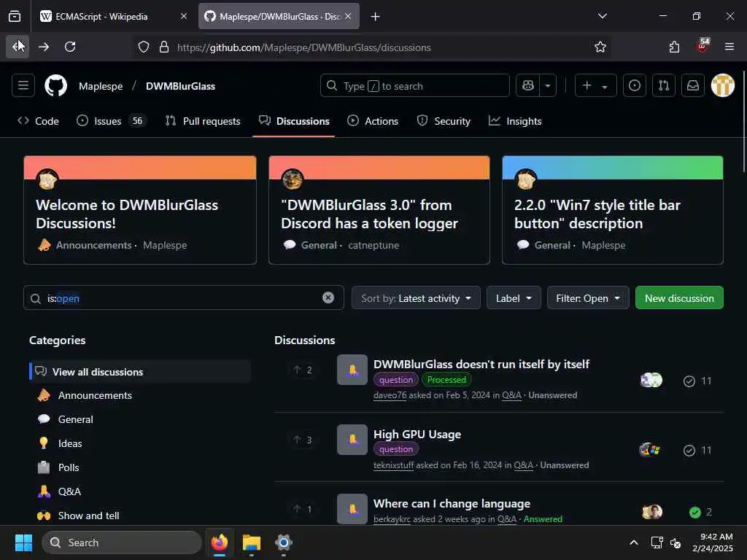Filter by Processed label
Viewport: 747px width, 560px height.
(446, 379)
